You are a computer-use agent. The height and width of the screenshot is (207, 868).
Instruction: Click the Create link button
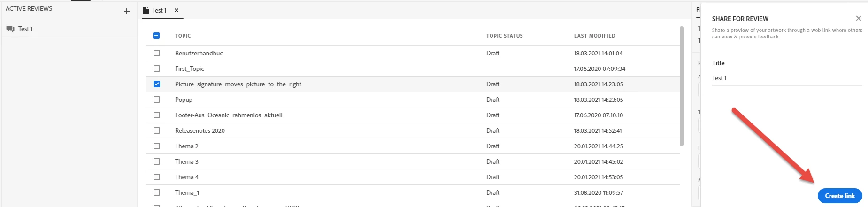click(840, 196)
